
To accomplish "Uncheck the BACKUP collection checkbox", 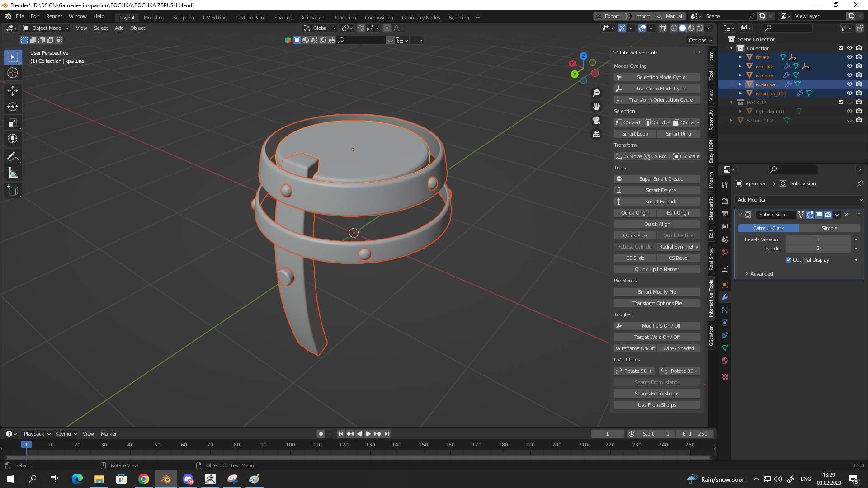I will [841, 103].
